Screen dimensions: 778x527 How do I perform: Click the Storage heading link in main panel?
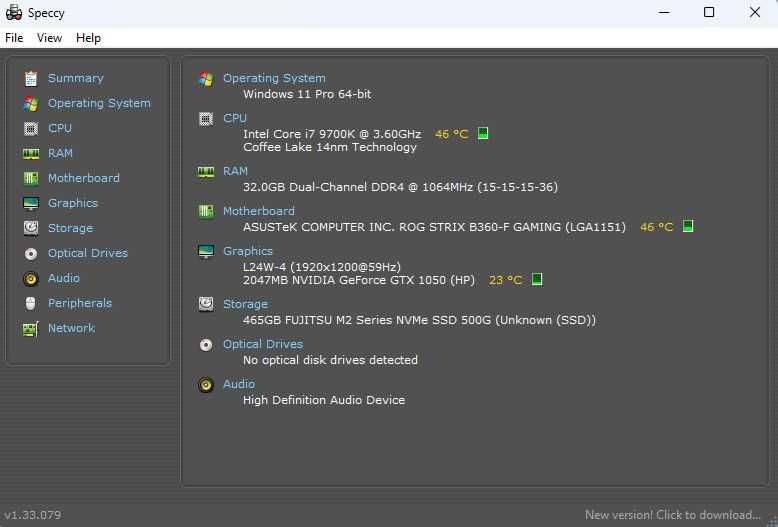pyautogui.click(x=245, y=304)
